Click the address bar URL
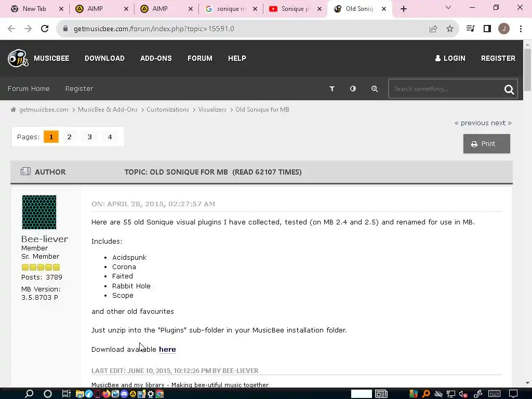532x399 pixels. tap(154, 29)
